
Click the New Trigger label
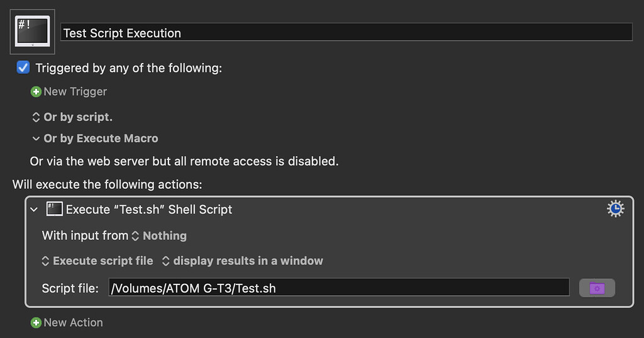tap(75, 92)
